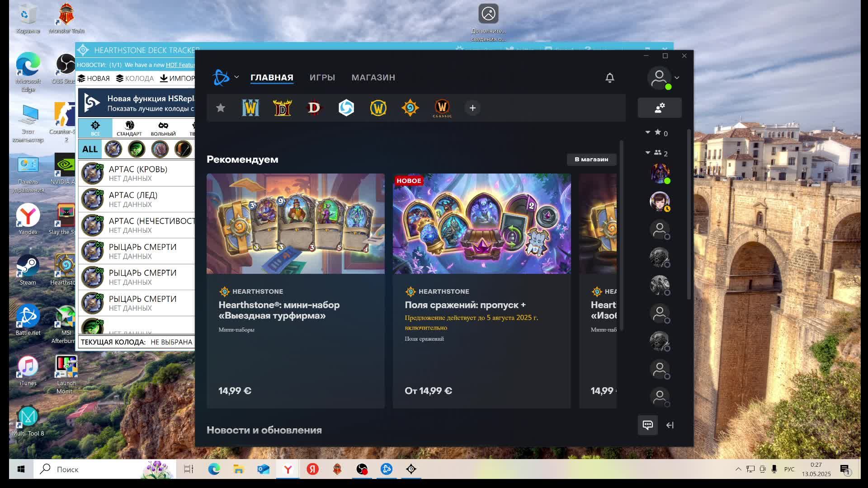Image resolution: width=868 pixels, height=488 pixels.
Task: Click the favorites star in games bar
Action: [x=221, y=108]
